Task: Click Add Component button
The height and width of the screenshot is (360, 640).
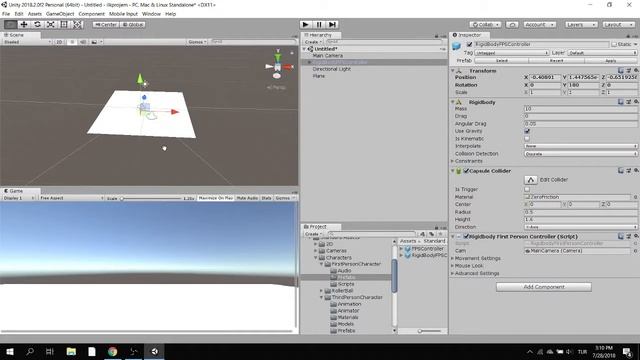Action: [x=544, y=287]
